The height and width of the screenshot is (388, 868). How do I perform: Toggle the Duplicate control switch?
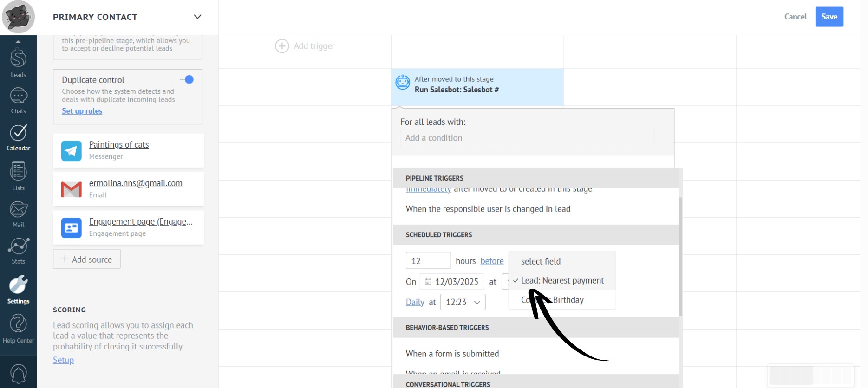[x=187, y=80]
